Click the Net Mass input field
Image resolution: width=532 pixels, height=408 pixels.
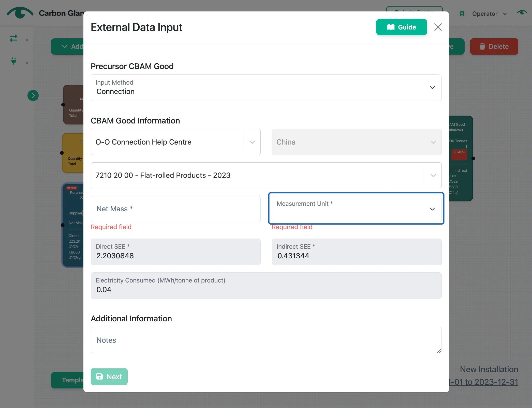175,209
